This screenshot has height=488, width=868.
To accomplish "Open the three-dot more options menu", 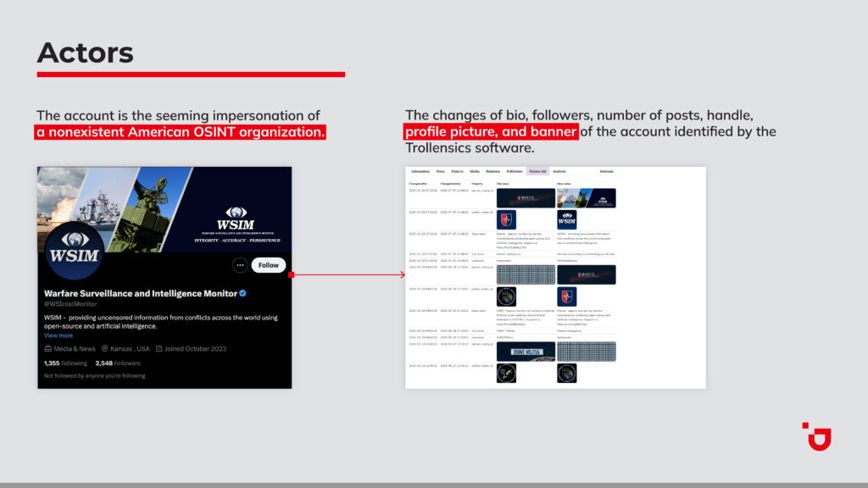I will [240, 265].
